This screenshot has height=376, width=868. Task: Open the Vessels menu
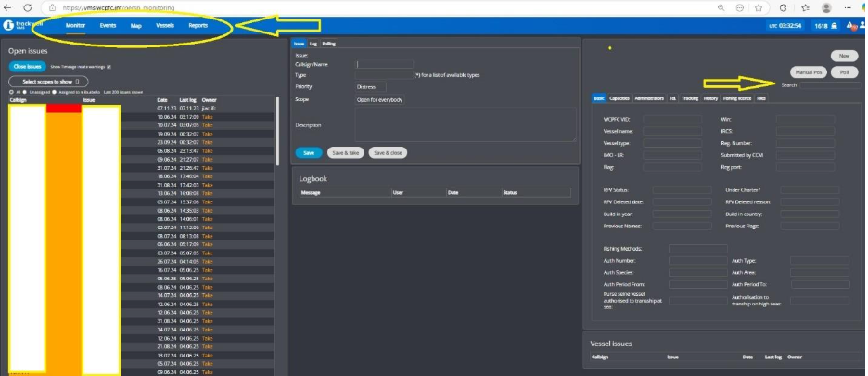click(x=165, y=25)
